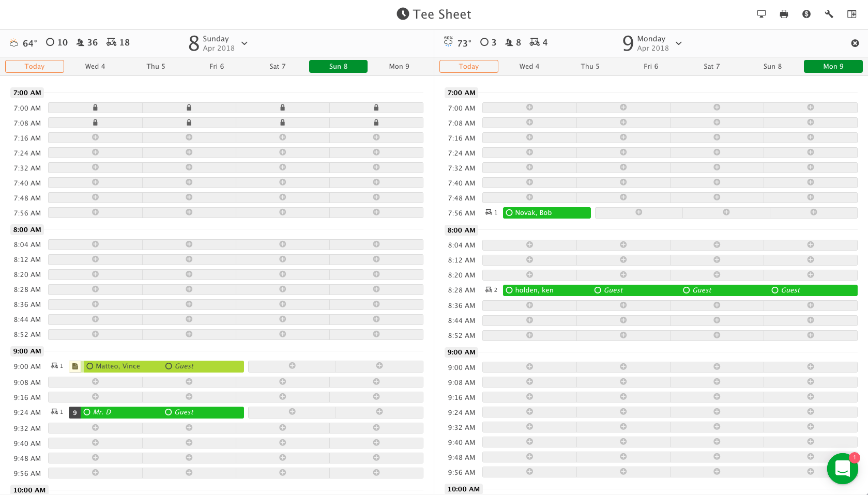This screenshot has height=495, width=868.
Task: Toggle the split-view layout icon
Action: click(852, 14)
